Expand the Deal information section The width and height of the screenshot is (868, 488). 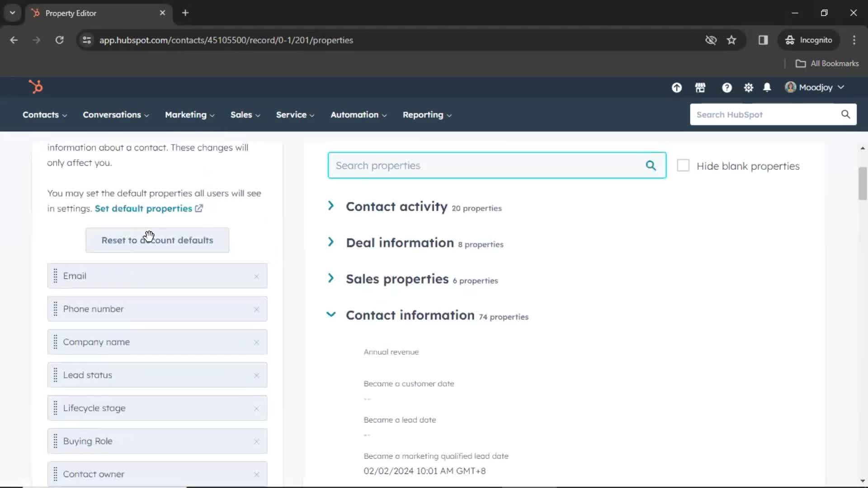coord(331,243)
